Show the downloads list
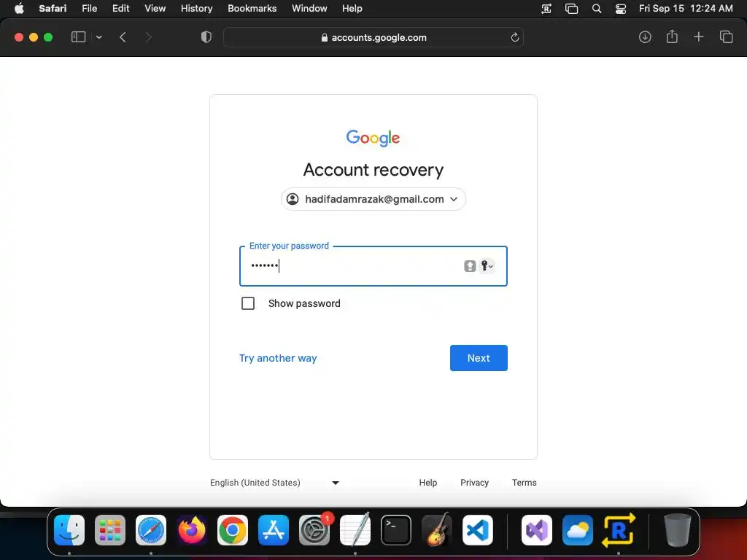 [x=645, y=36]
